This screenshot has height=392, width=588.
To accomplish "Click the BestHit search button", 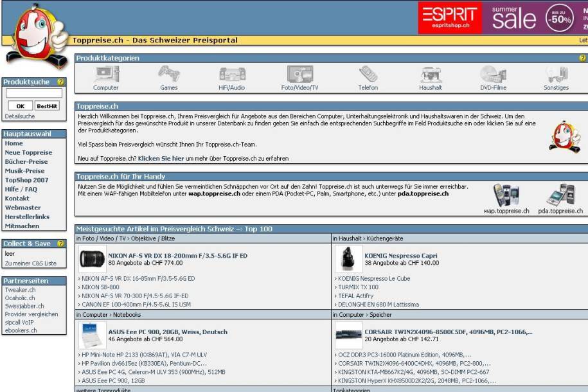I will tap(48, 106).
